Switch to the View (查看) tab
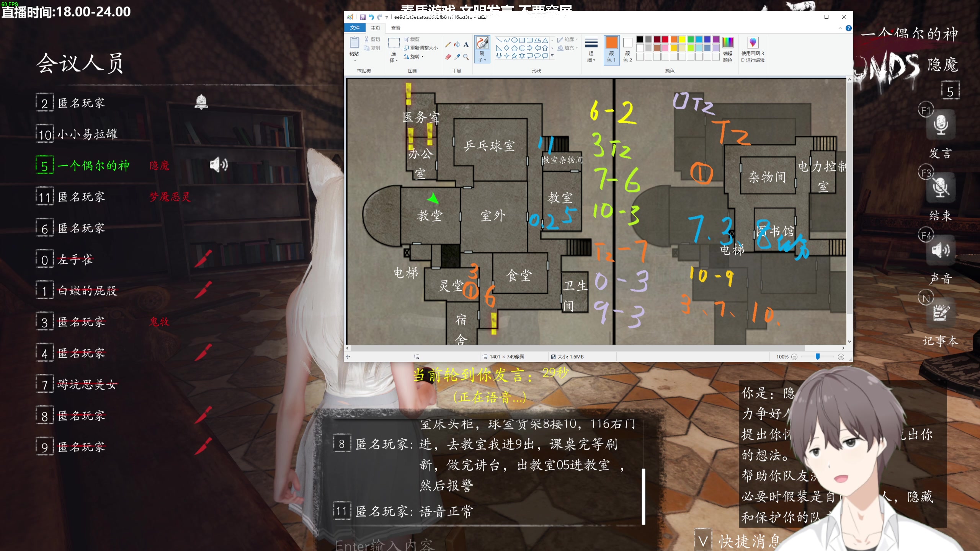980x551 pixels. tap(395, 28)
